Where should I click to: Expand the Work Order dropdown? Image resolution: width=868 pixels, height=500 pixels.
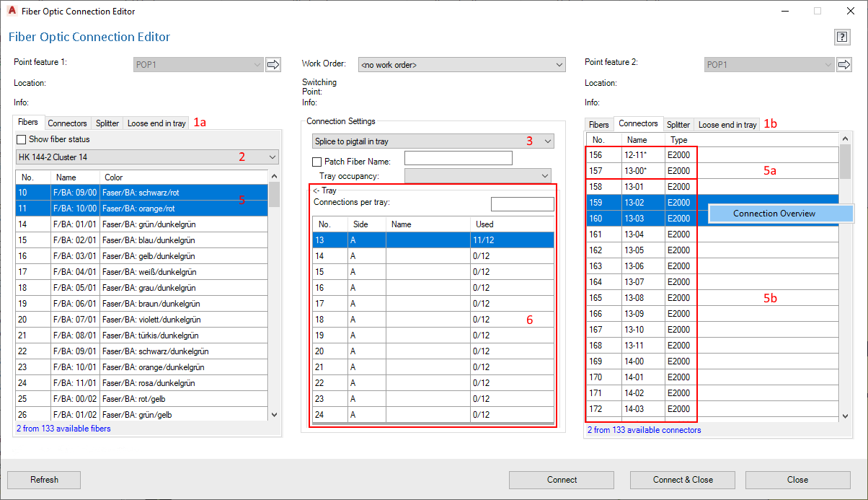click(x=461, y=65)
